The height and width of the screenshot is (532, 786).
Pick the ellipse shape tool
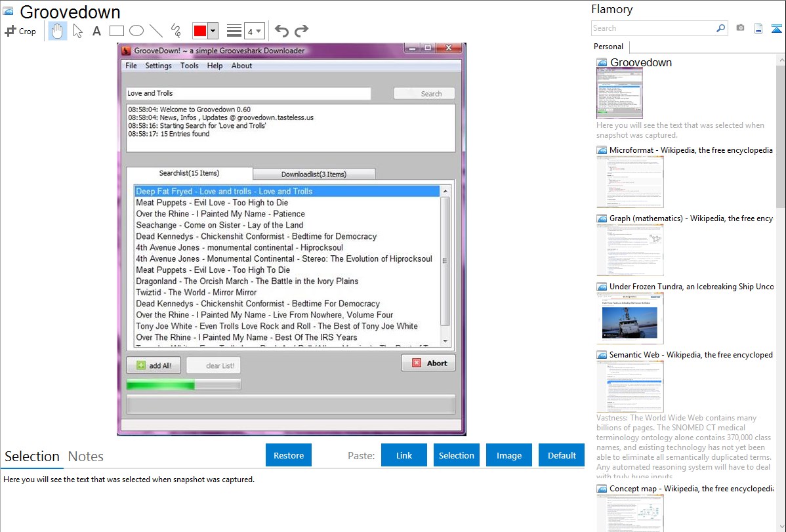click(136, 31)
